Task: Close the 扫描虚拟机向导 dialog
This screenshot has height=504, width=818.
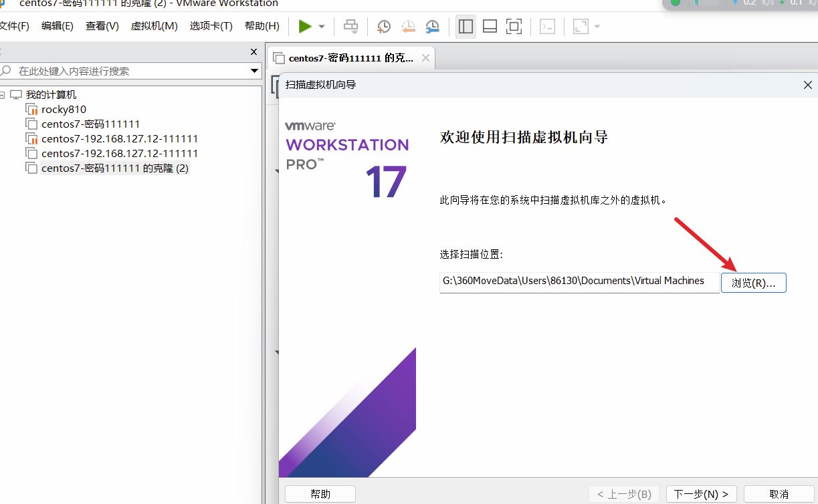Action: [x=807, y=85]
